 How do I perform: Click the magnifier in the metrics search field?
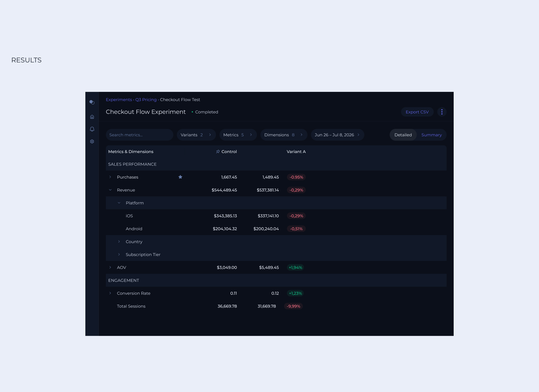[112, 135]
